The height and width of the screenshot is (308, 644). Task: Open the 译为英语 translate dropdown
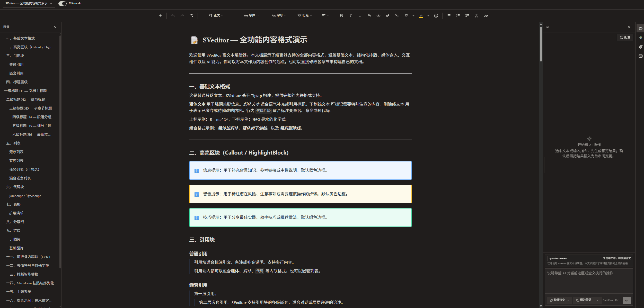pyautogui.click(x=587, y=300)
